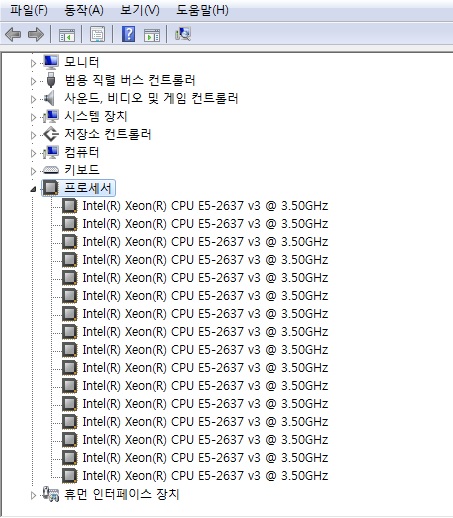
Task: Select the 휴먼 인터페이스 장치 label
Action: coord(122,494)
